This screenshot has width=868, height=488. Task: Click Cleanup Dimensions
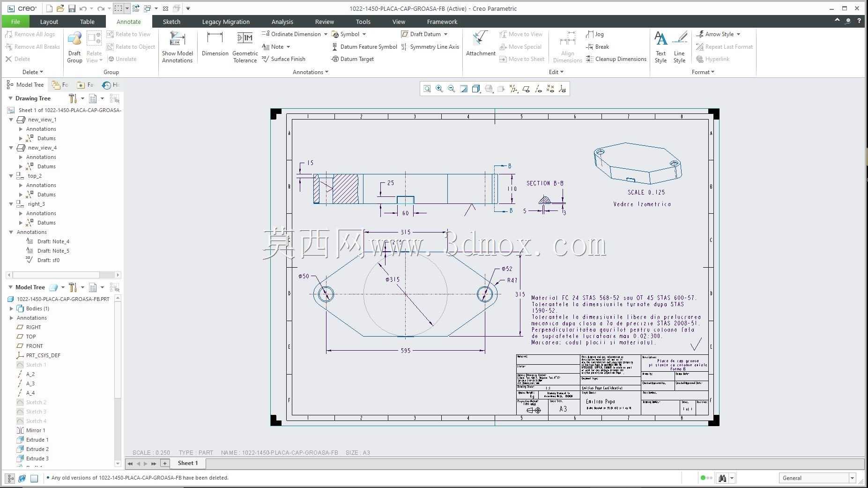[x=616, y=59]
